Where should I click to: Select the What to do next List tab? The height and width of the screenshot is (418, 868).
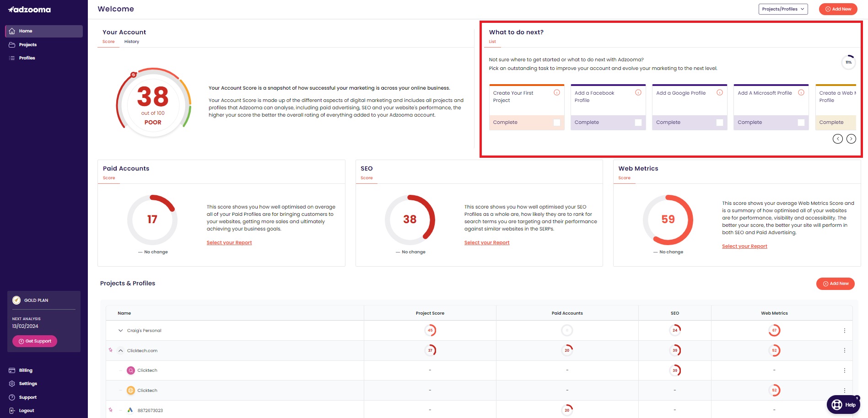click(492, 42)
